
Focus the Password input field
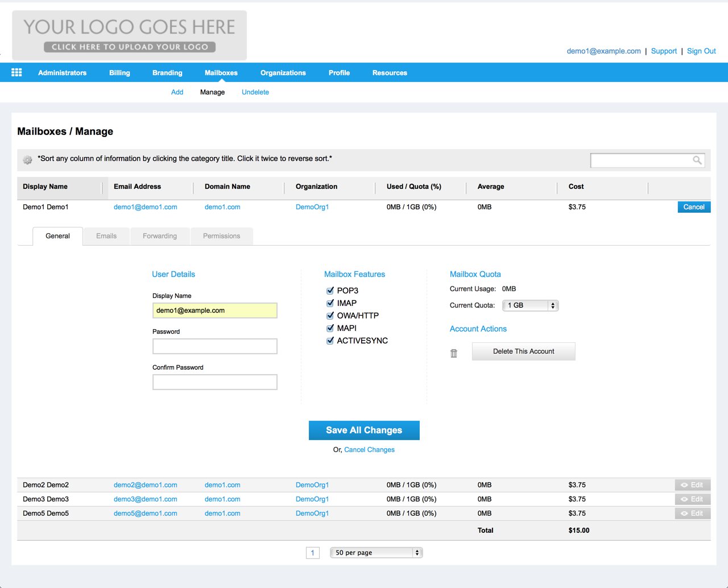(215, 346)
